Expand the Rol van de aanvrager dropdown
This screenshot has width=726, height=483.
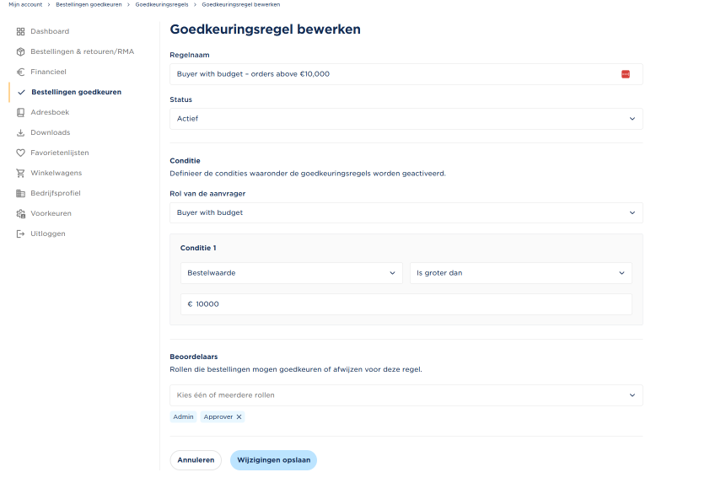coord(406,213)
